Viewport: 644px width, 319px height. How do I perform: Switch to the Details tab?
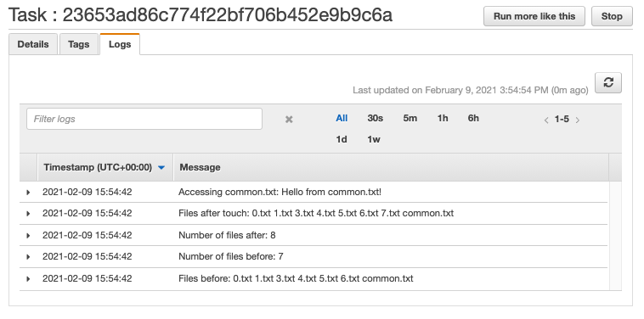tap(33, 44)
